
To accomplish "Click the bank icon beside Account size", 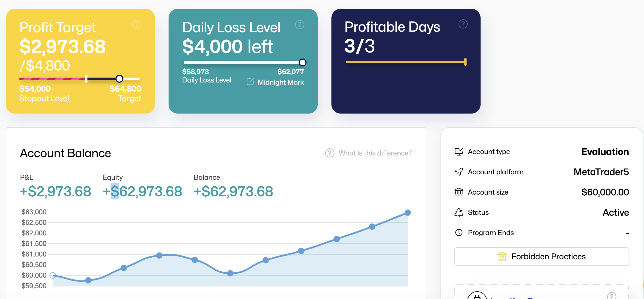I will (x=459, y=192).
